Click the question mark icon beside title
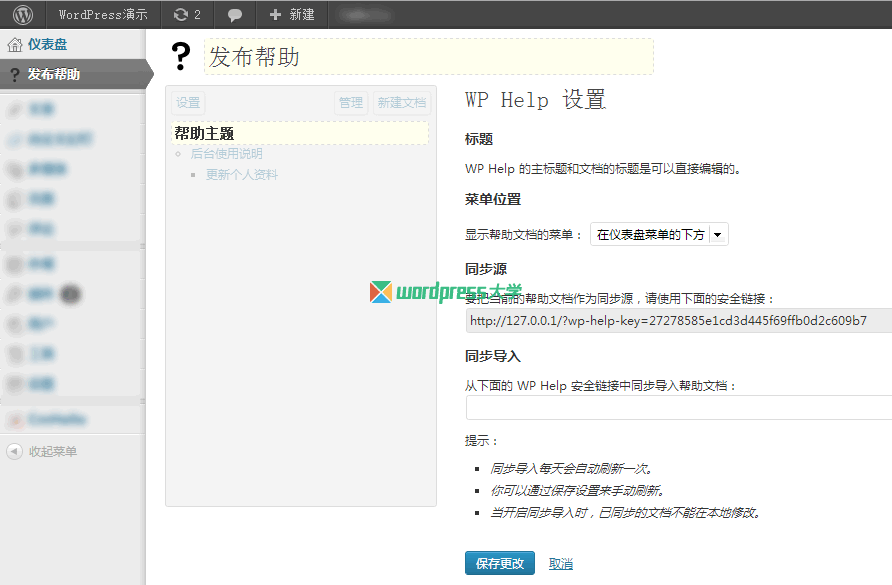 click(x=181, y=56)
